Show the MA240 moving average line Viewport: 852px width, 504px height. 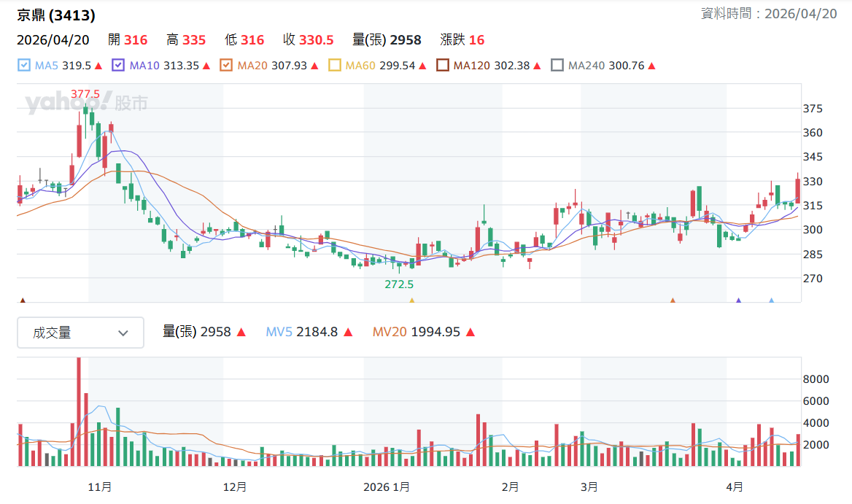click(557, 66)
